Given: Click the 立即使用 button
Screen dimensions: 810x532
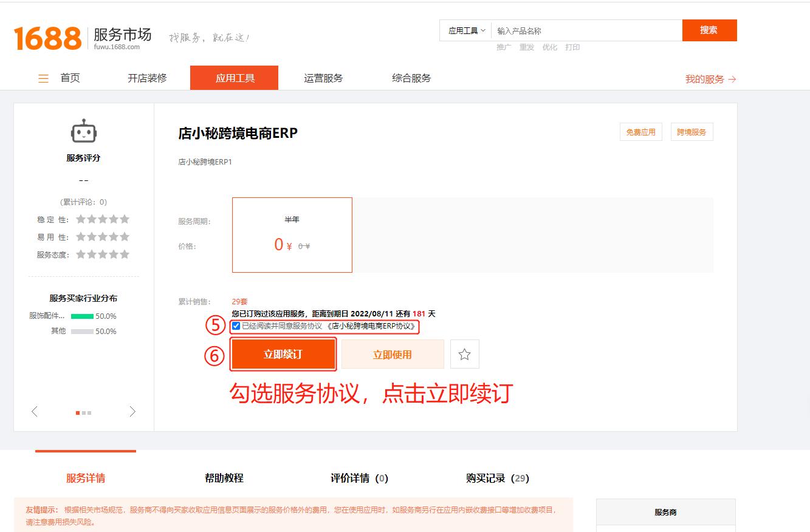Looking at the screenshot, I should coord(393,353).
